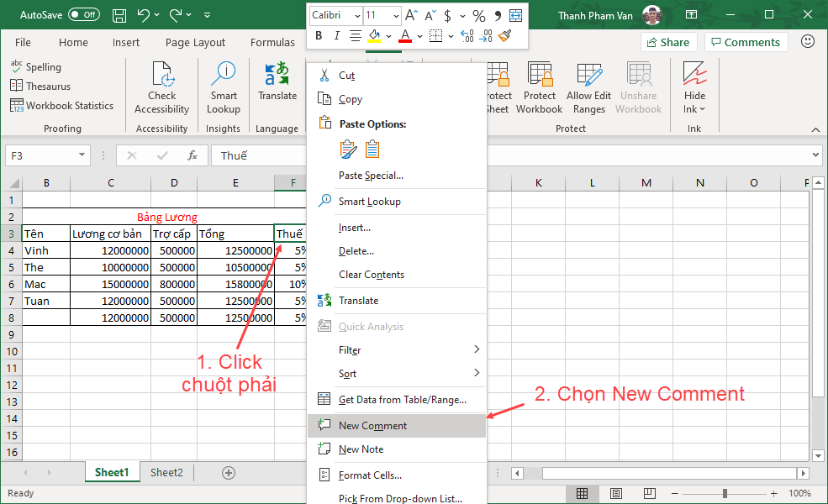Open fill color dropdown arrow
The width and height of the screenshot is (828, 504).
click(388, 36)
